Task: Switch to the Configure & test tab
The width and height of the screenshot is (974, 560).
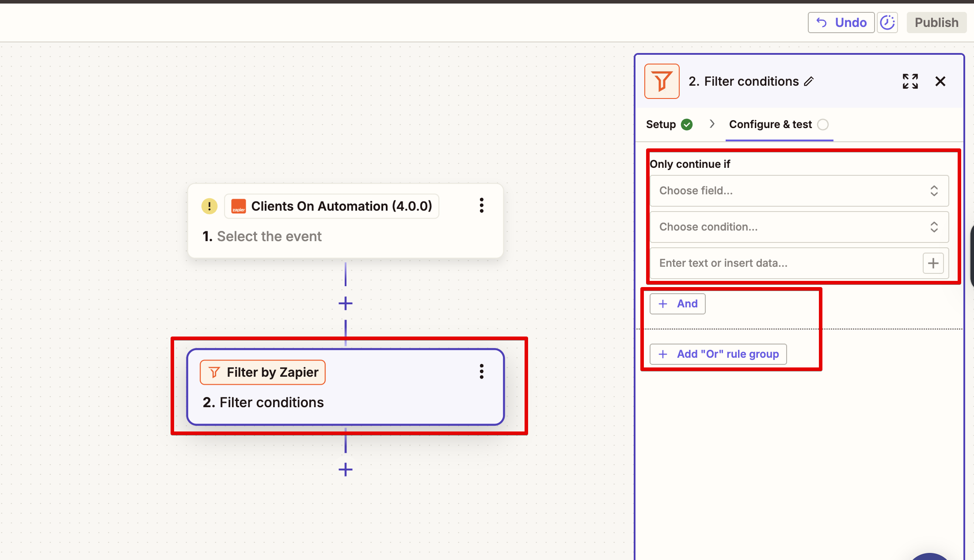Action: 770,124
